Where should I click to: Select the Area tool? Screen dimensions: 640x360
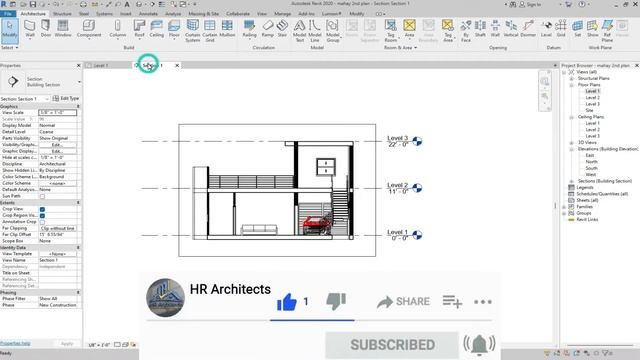point(409,29)
